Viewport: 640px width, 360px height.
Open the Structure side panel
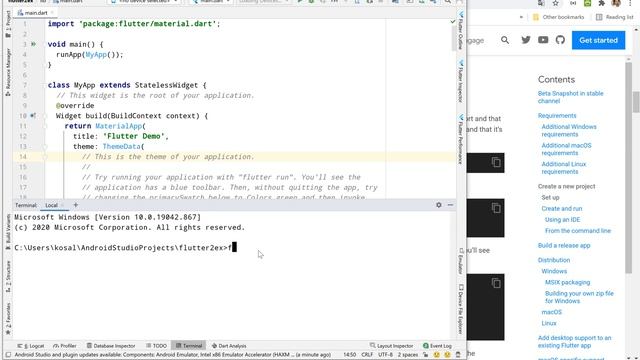8,276
